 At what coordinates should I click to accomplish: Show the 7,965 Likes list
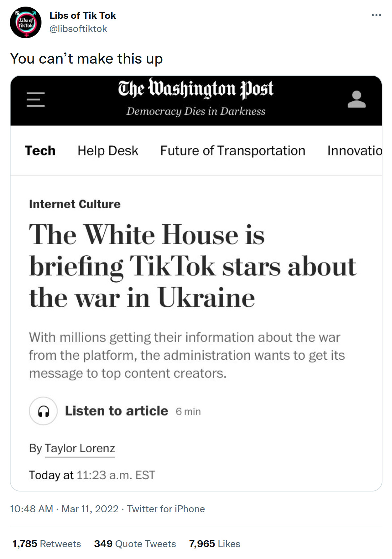coord(215,544)
